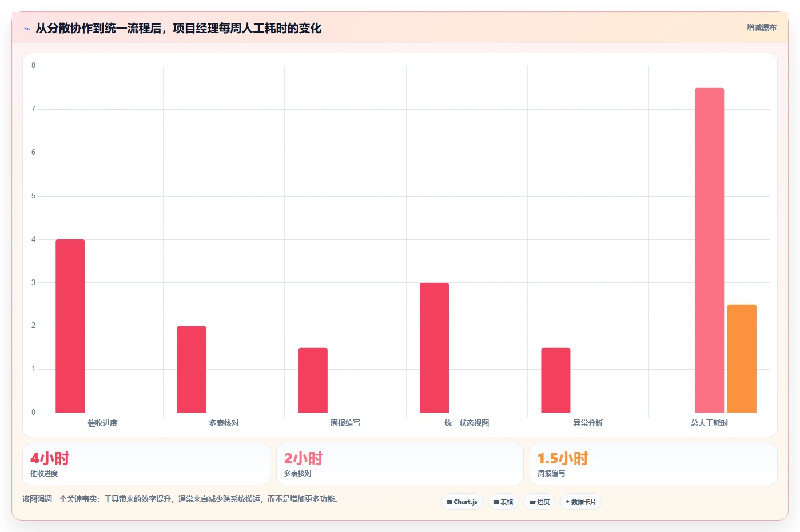This screenshot has height=532, width=800.
Task: Click the 催收进度 x-axis label
Action: pos(102,423)
